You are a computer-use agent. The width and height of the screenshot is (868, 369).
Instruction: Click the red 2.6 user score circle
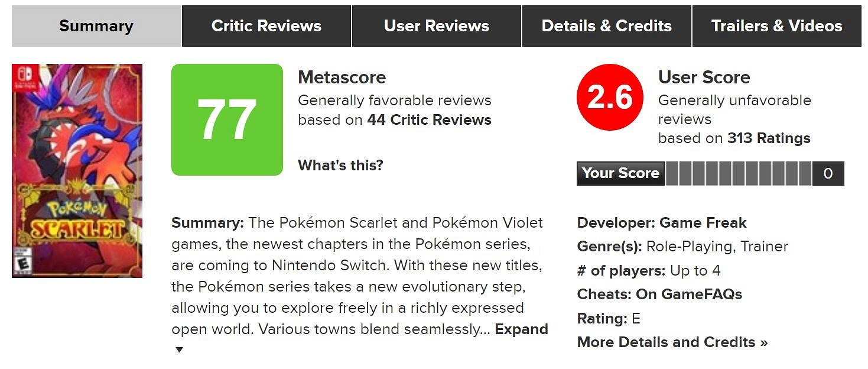coord(610,97)
